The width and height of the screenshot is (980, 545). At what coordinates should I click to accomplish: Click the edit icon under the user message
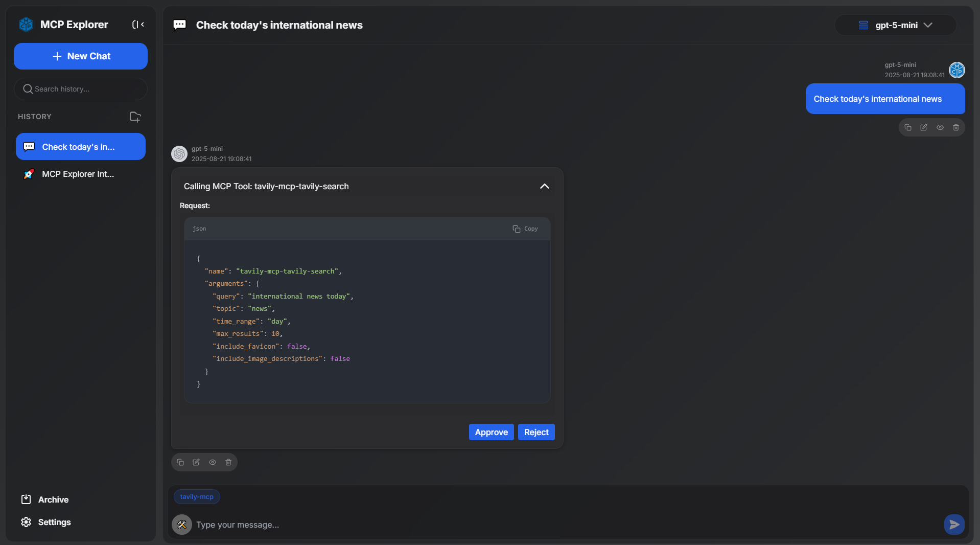click(x=923, y=127)
